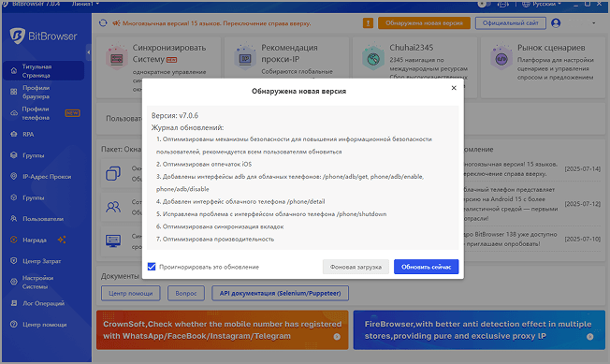This screenshot has width=610, height=364.
Task: Click the Рекомендация прокси-IP card icon
Action: click(x=245, y=58)
